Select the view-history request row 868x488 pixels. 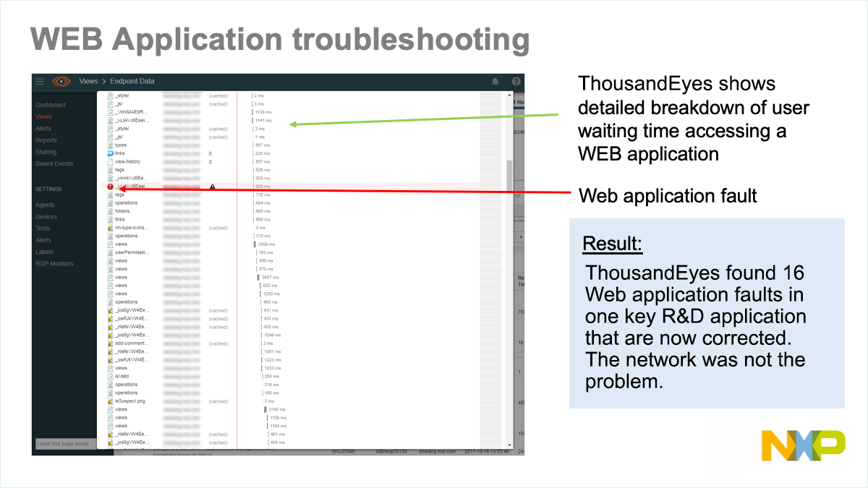[127, 162]
